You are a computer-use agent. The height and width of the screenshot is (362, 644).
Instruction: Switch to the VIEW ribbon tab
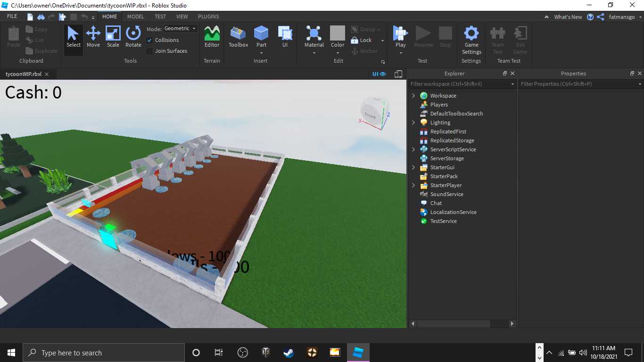(x=182, y=16)
